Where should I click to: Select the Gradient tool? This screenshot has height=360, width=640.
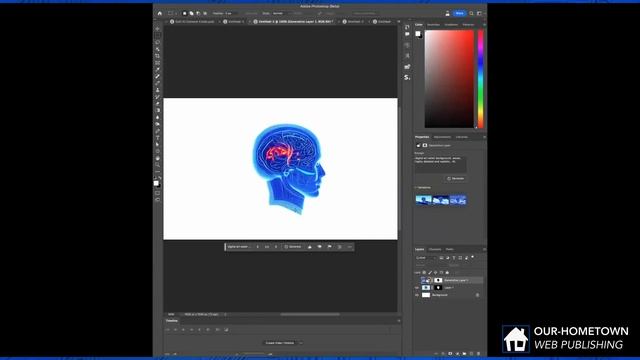tap(158, 111)
